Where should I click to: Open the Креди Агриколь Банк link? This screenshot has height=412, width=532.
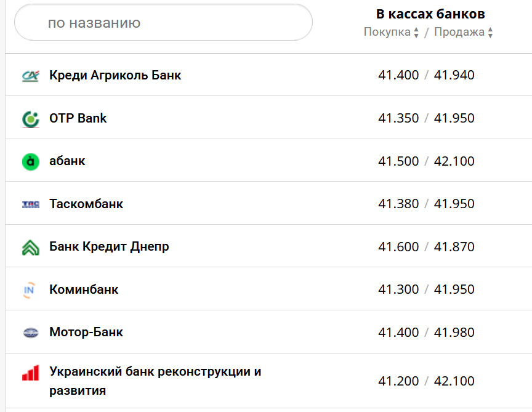pos(115,76)
